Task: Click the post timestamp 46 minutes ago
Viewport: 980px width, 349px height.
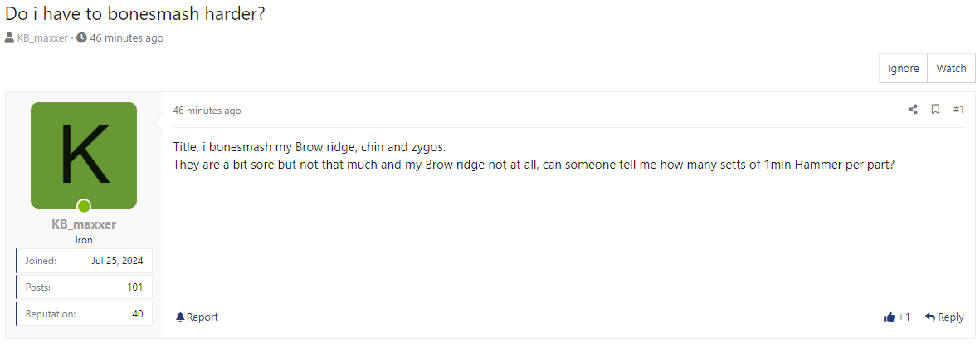Action: [x=207, y=111]
